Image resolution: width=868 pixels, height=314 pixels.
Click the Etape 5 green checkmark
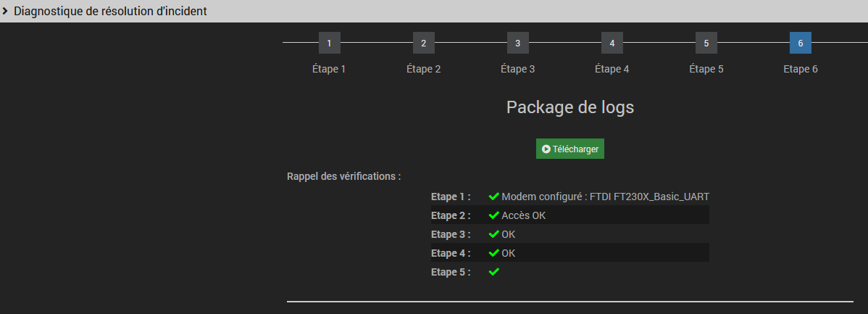point(494,272)
